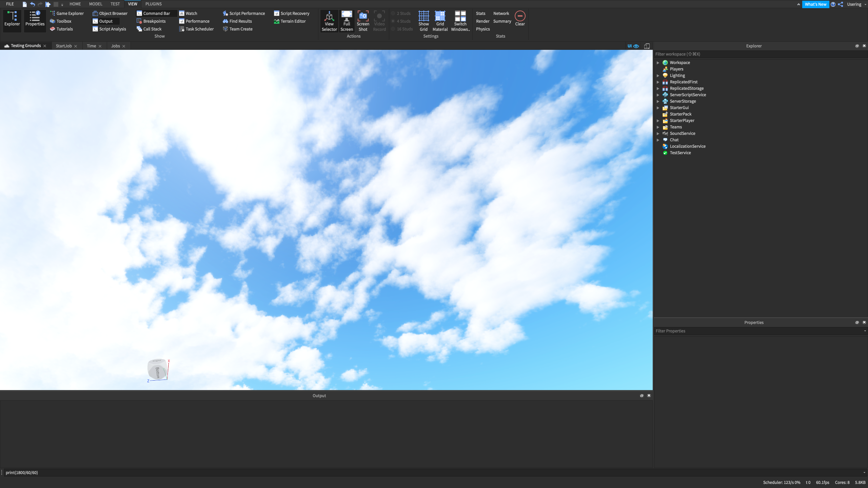Click the Clear stats button
Screen dimensions: 868x488
pos(520,18)
